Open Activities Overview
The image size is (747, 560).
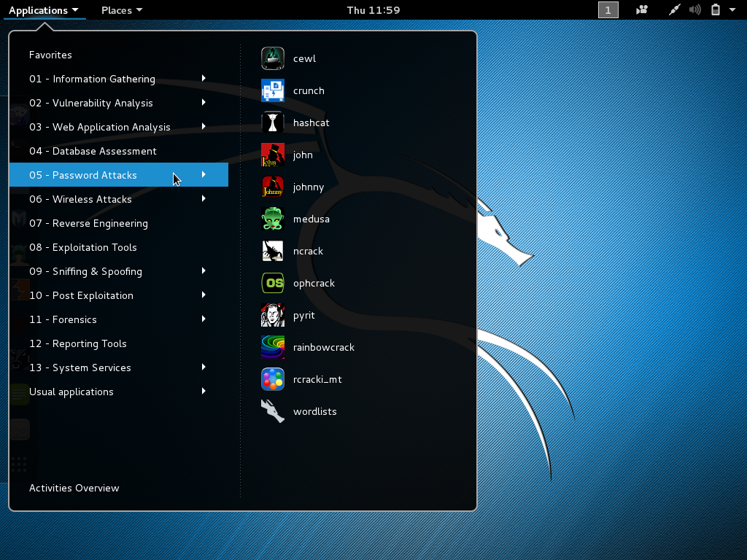click(74, 488)
